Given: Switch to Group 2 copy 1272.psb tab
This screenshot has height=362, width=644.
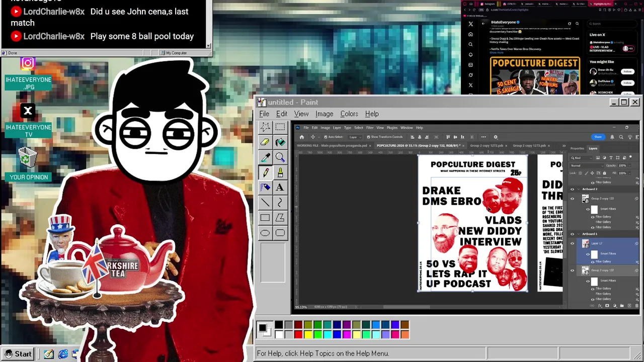Looking at the screenshot, I should click(x=487, y=146).
